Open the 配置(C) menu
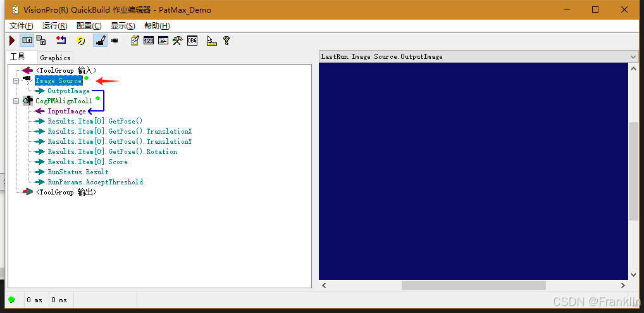Viewport: 644px width, 313px height. click(x=89, y=26)
